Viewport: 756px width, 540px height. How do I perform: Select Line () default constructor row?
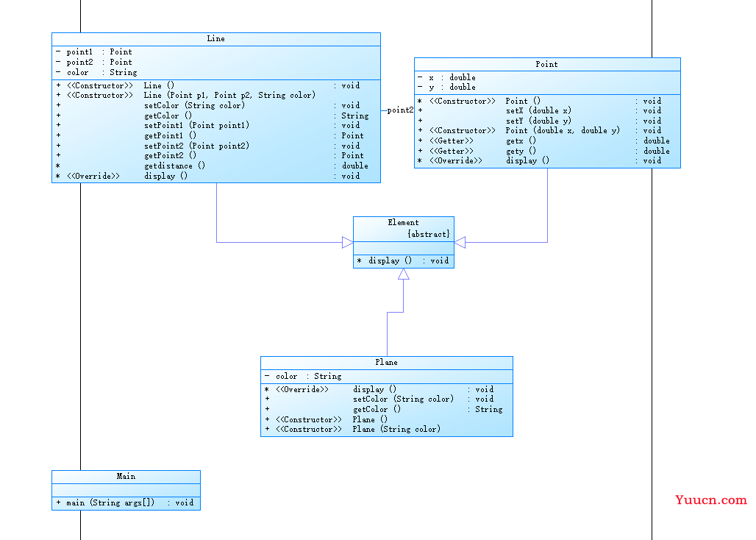click(x=208, y=85)
